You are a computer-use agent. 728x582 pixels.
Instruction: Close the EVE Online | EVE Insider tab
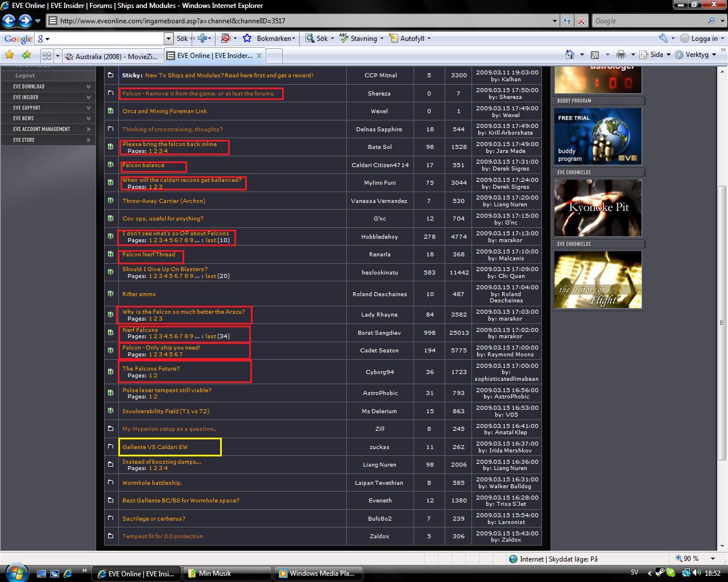pos(259,56)
